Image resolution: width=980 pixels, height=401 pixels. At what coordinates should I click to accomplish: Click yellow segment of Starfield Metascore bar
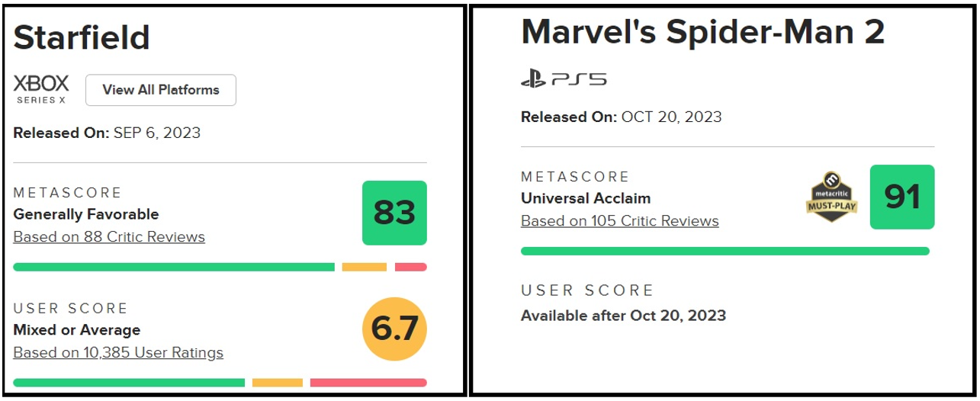365,267
